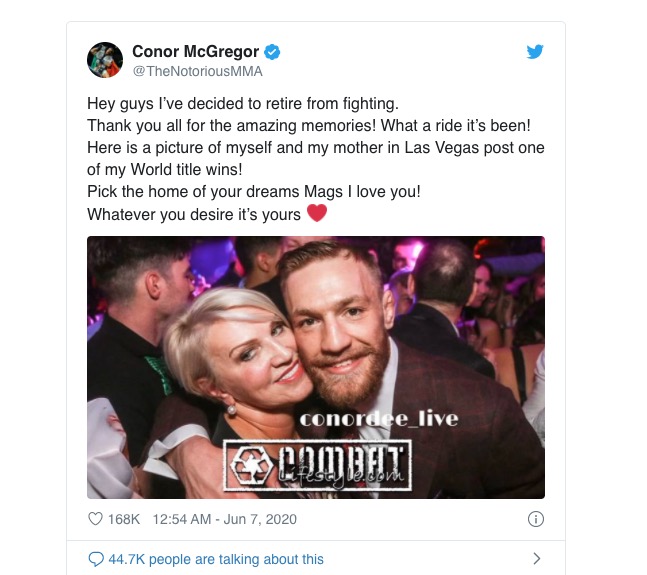Open the Conor McGregor display name
647x575 pixels.
click(196, 52)
